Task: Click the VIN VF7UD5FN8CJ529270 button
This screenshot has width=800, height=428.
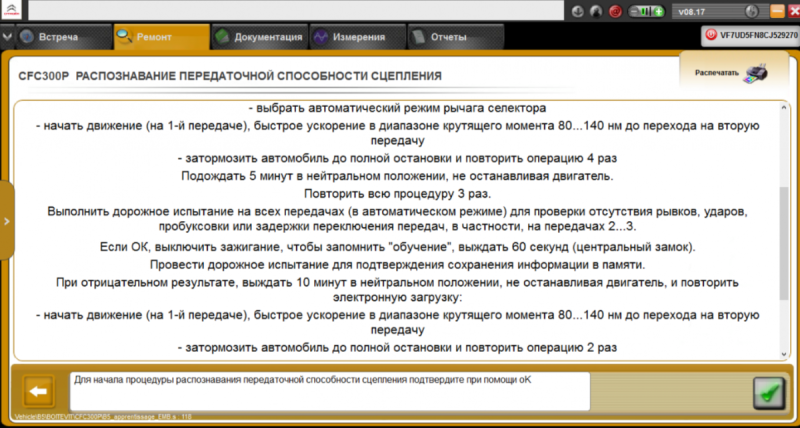Action: pos(750,35)
